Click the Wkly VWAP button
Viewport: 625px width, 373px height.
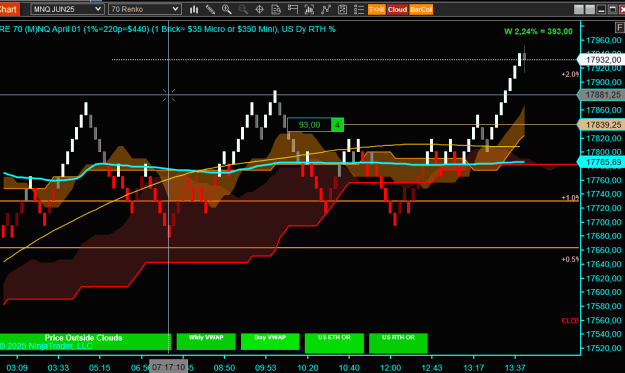(x=206, y=342)
